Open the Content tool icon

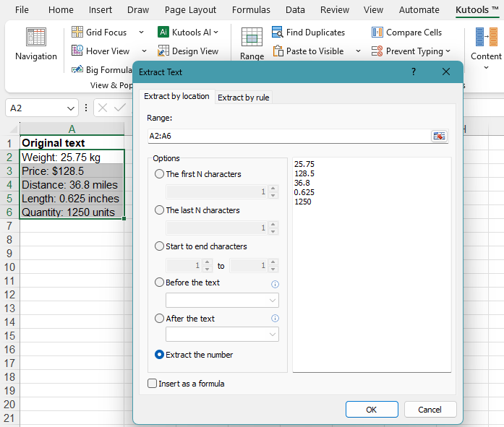click(x=486, y=37)
